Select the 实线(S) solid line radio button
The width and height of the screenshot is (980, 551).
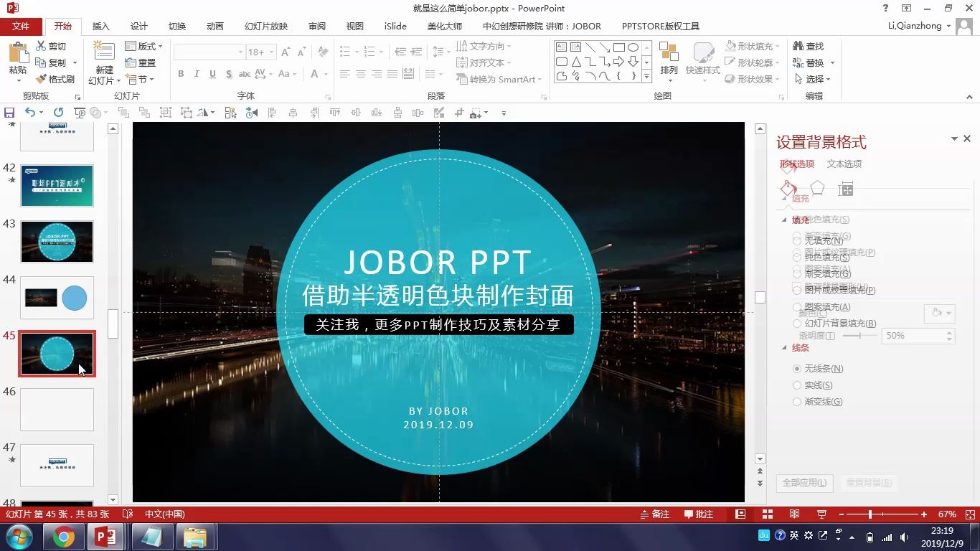(797, 385)
